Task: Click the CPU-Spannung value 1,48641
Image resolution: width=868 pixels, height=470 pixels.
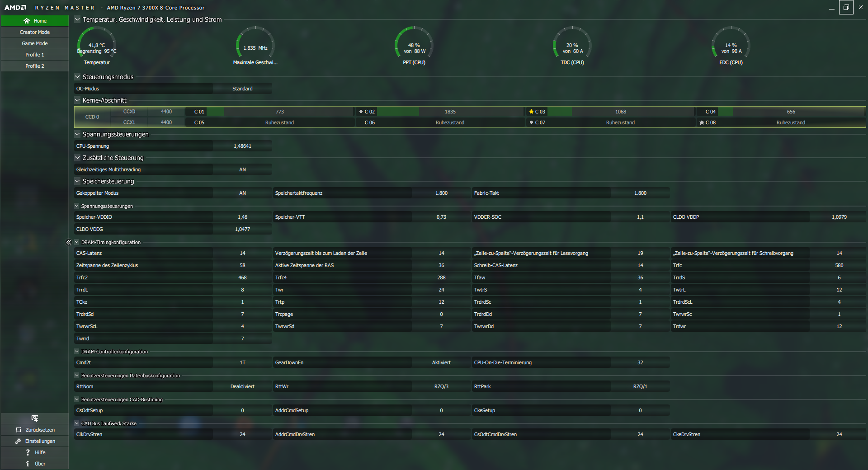Action: (242, 146)
